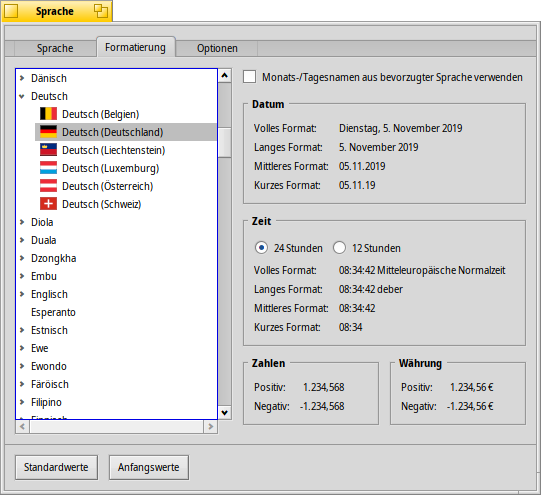The width and height of the screenshot is (541, 495).
Task: Click the Belgium flag icon
Action: [48, 114]
